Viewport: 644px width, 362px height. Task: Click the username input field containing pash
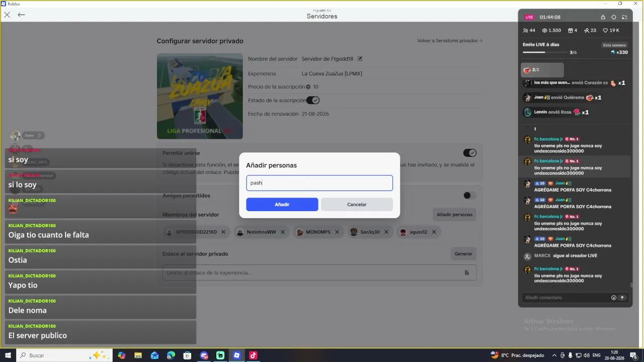(319, 183)
